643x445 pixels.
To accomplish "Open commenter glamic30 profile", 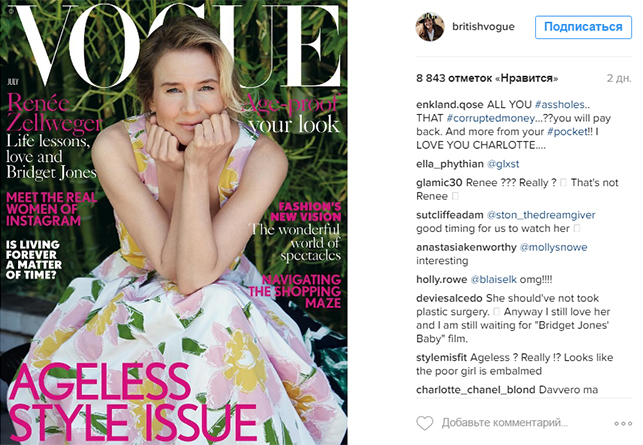I will [x=439, y=183].
